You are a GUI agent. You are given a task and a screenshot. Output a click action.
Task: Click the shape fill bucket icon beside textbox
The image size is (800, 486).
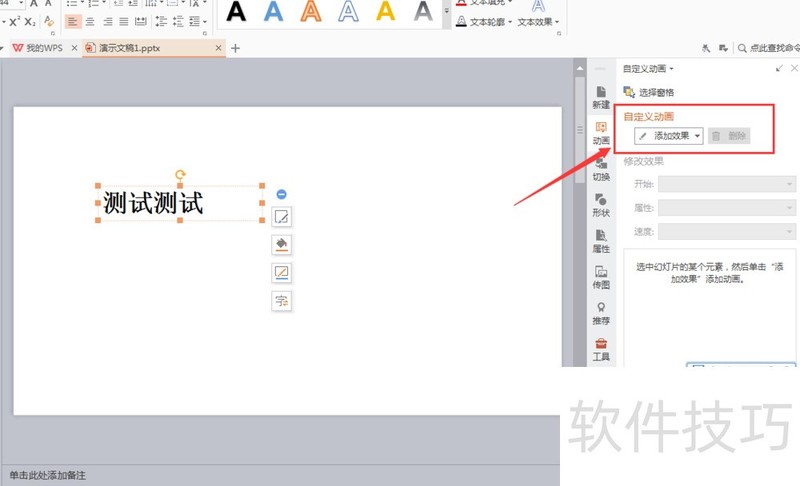(x=282, y=244)
